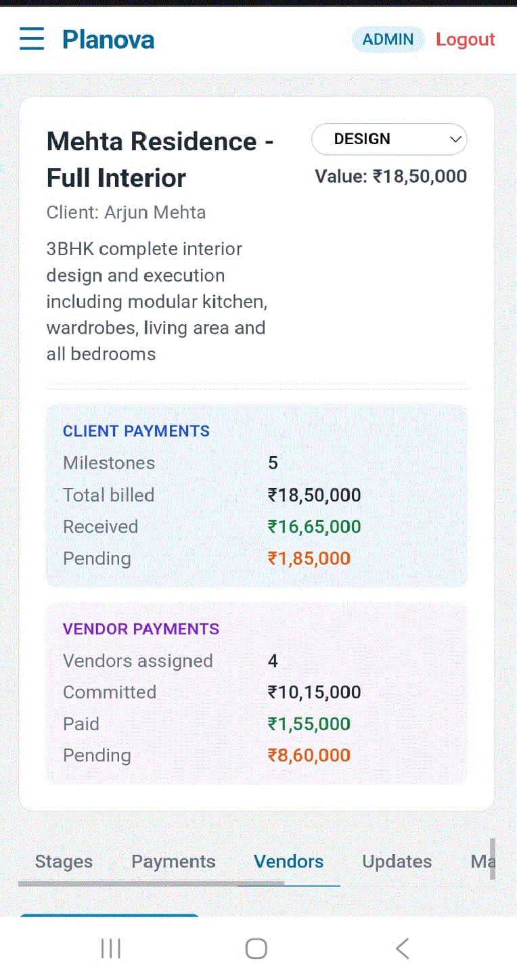517x980 pixels.
Task: Switch to the Stages tab
Action: [x=64, y=862]
